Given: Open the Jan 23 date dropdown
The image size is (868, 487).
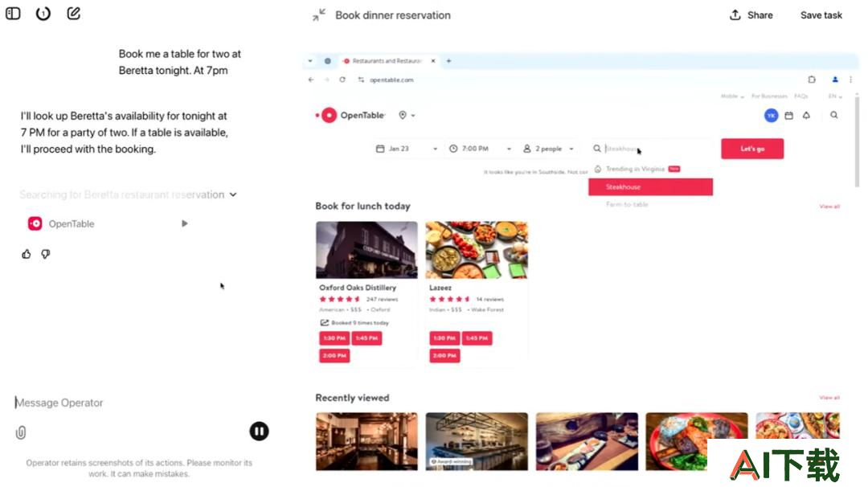Looking at the screenshot, I should (407, 149).
